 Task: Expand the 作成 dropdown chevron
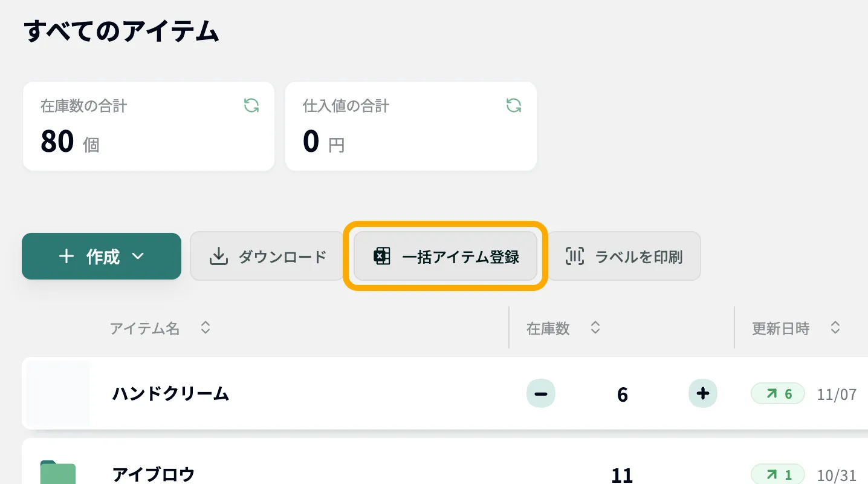tap(138, 256)
